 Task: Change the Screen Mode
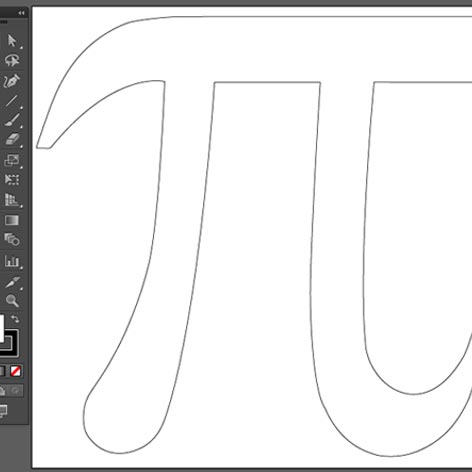click(x=3, y=411)
